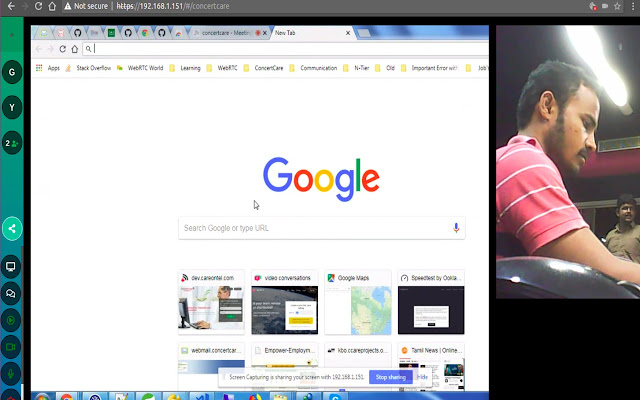
Task: Open the video conversations thumbnail
Action: coord(284,302)
